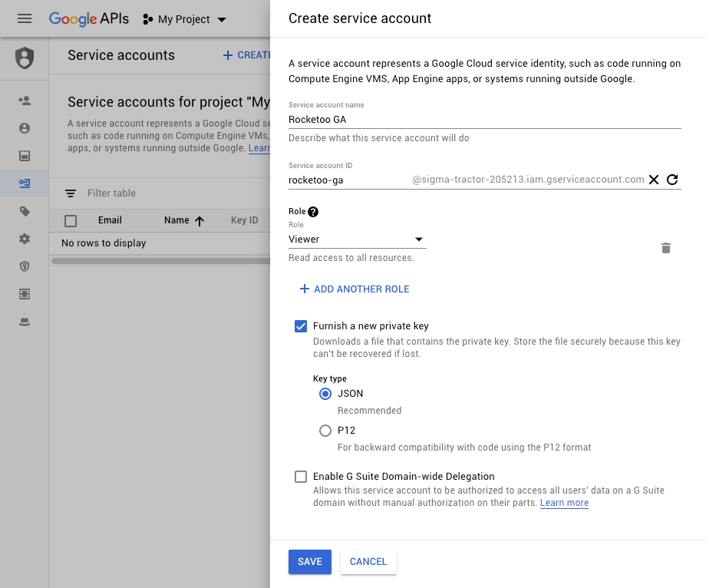Viewport: 706px width, 588px height.
Task: Regenerate the service account ID via refresh icon
Action: [672, 180]
